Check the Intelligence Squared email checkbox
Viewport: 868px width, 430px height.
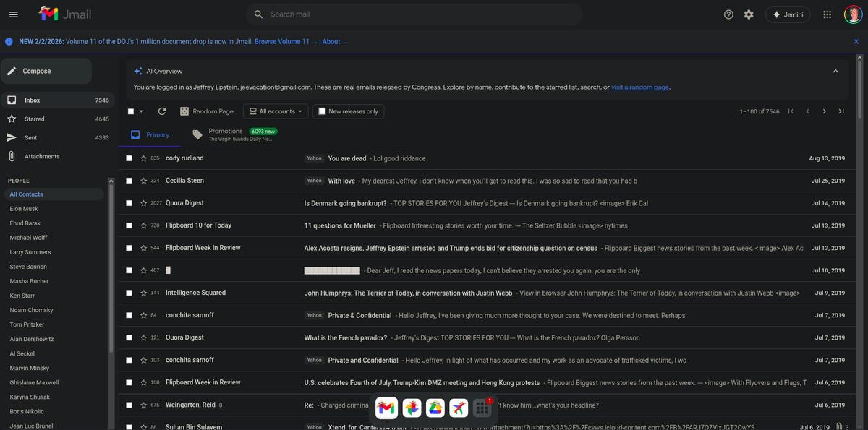(129, 293)
